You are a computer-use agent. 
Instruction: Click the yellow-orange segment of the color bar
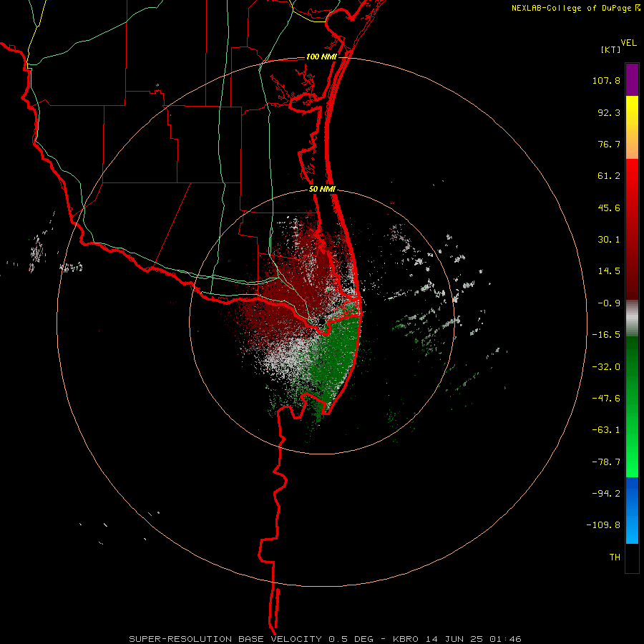coord(632,127)
